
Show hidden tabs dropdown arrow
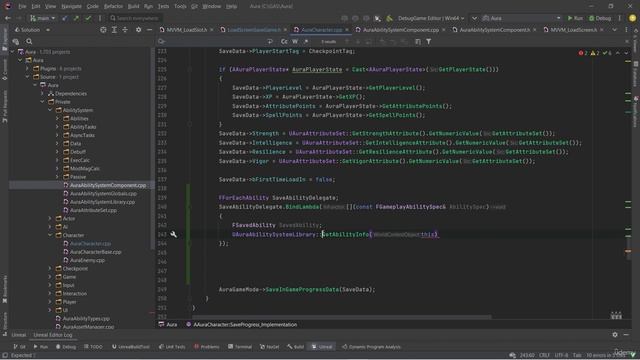(614, 30)
